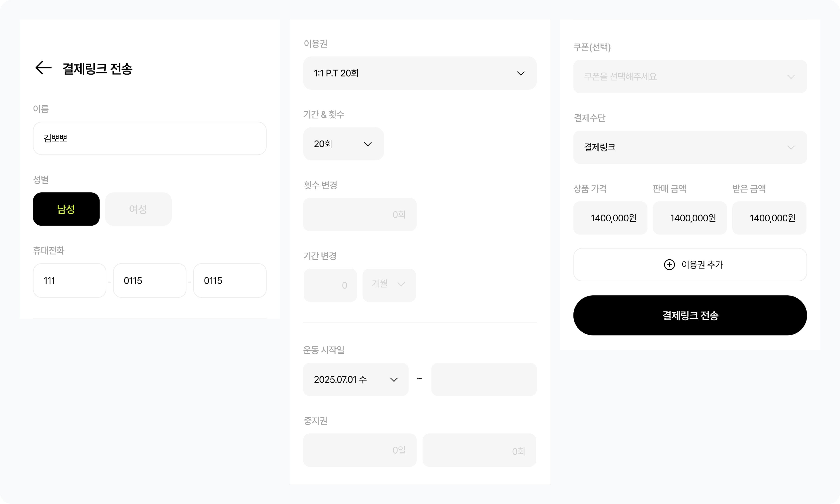Image resolution: width=840 pixels, height=504 pixels.
Task: Select 여성 gender option
Action: tap(138, 209)
